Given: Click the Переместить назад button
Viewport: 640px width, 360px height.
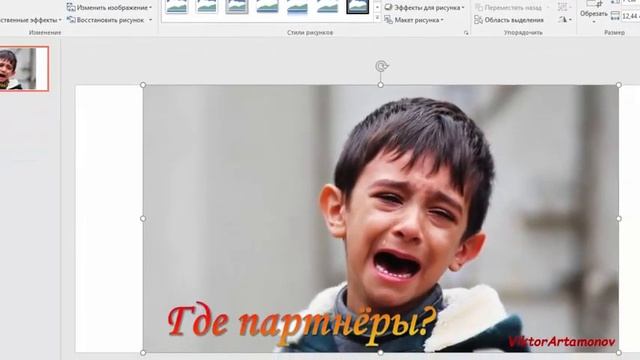Looking at the screenshot, I should [509, 7].
